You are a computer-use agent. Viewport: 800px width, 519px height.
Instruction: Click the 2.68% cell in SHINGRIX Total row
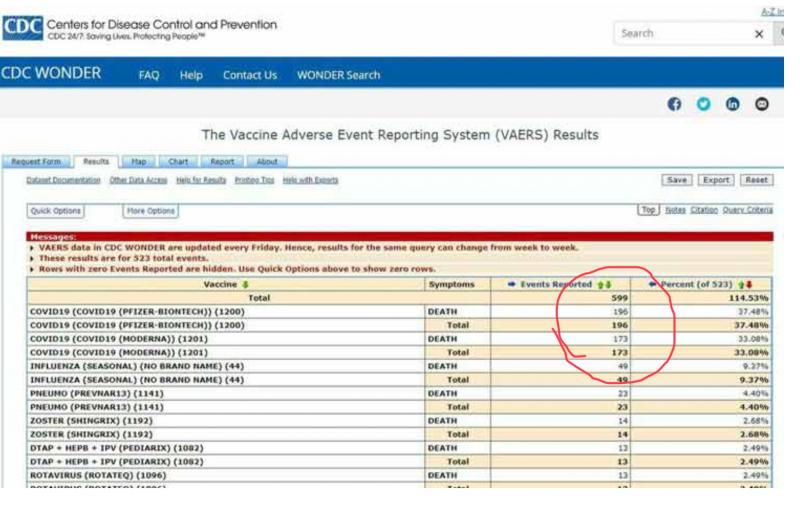pos(756,434)
